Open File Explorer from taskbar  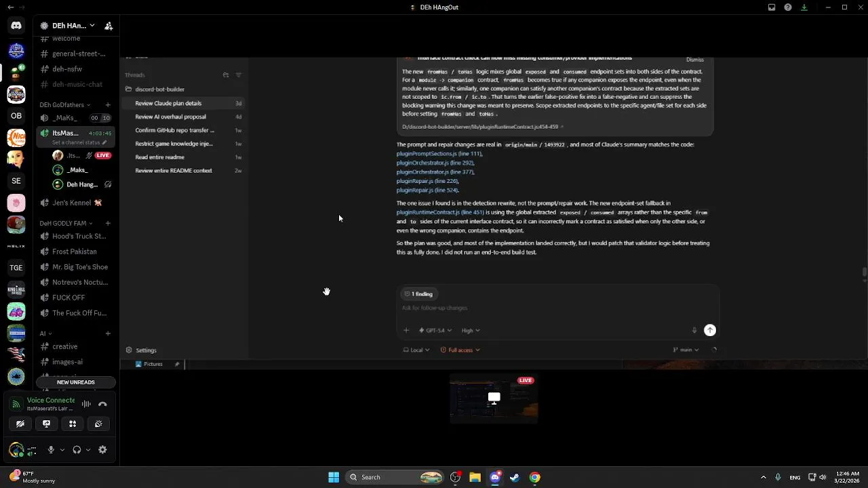point(475,477)
